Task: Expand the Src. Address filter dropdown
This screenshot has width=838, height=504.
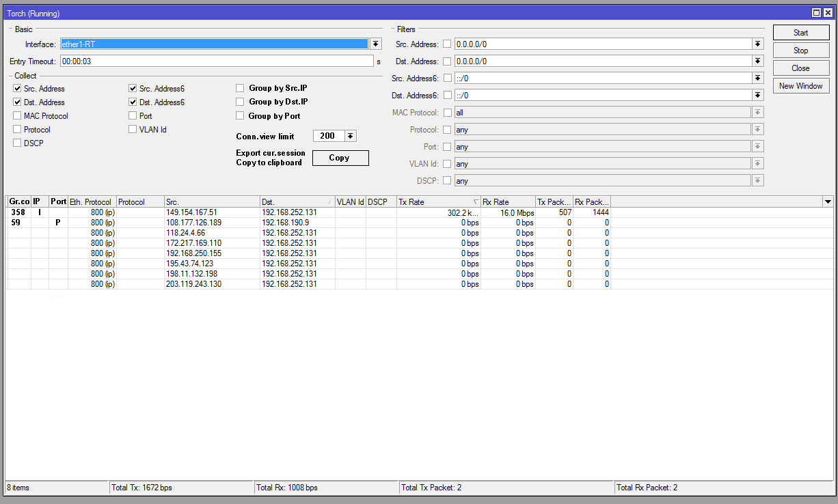Action: pos(757,44)
